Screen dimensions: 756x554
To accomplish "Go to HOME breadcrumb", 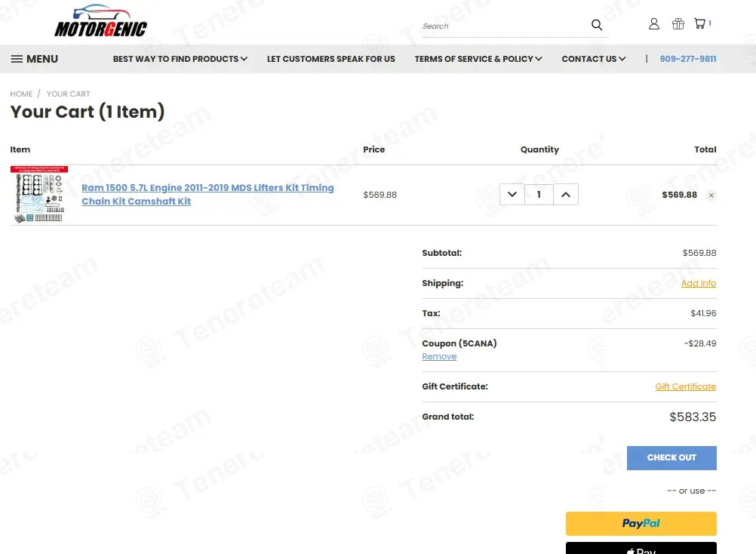I will coord(21,94).
